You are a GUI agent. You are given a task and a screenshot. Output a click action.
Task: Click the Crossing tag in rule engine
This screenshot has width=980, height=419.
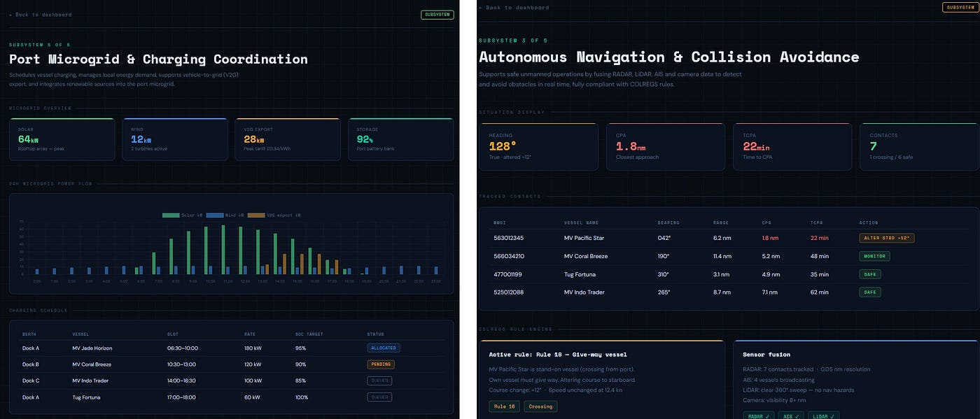click(540, 406)
